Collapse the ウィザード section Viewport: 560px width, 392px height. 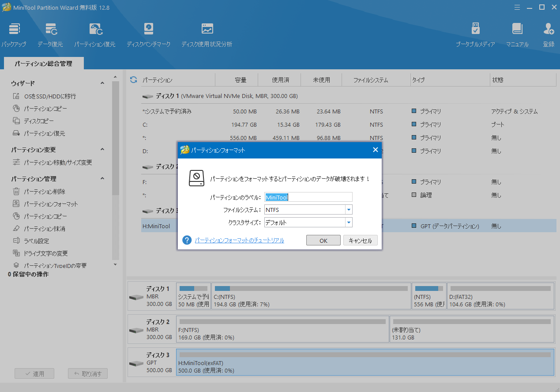pyautogui.click(x=102, y=83)
